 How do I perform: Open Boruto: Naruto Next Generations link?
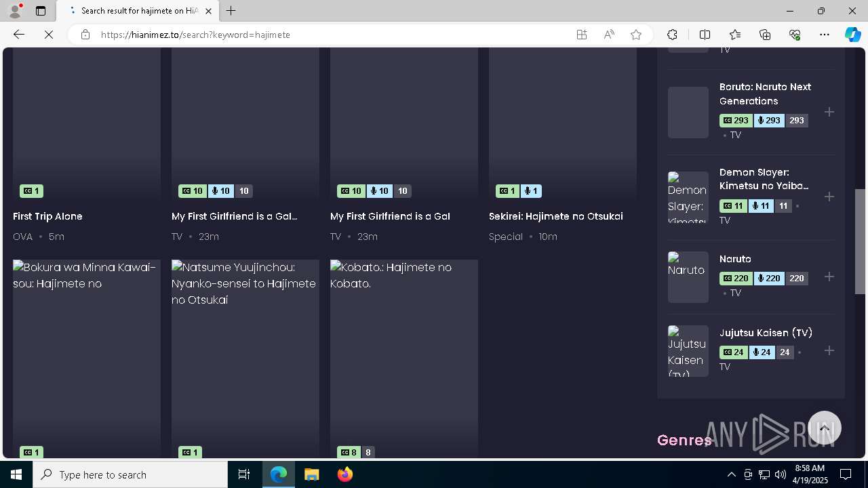pyautogui.click(x=765, y=94)
